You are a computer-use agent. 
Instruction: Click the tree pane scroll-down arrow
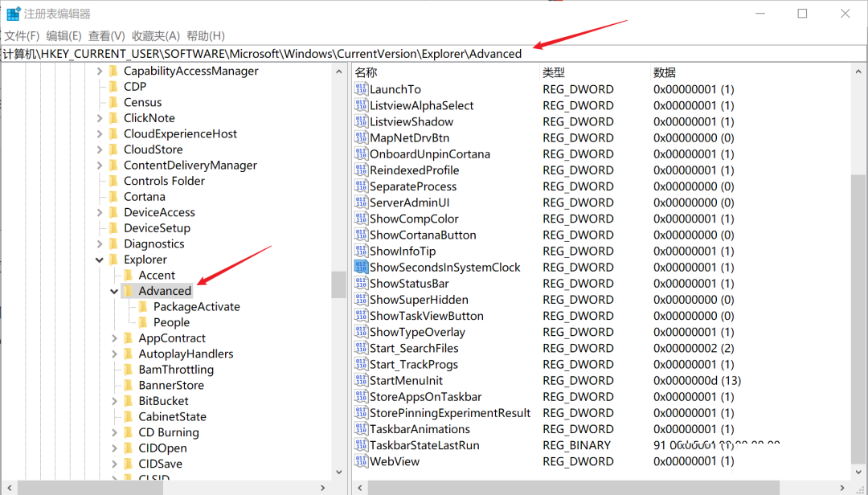tap(339, 472)
